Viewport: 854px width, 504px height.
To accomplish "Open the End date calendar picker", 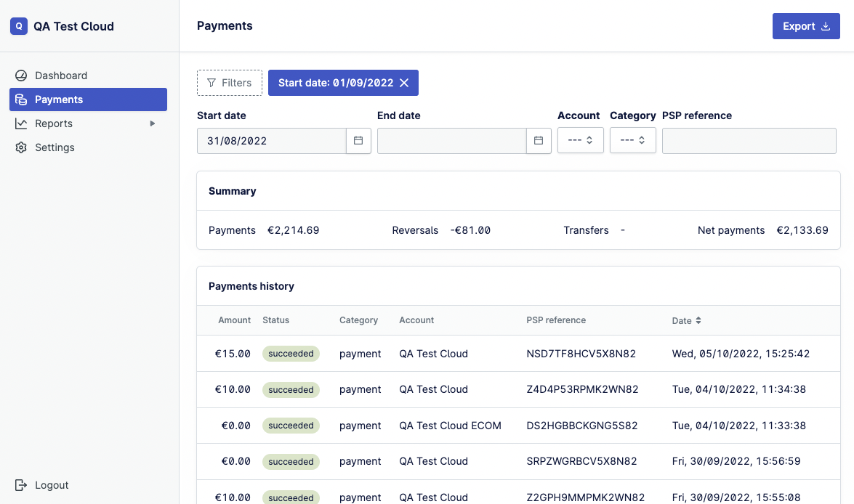I will (539, 140).
